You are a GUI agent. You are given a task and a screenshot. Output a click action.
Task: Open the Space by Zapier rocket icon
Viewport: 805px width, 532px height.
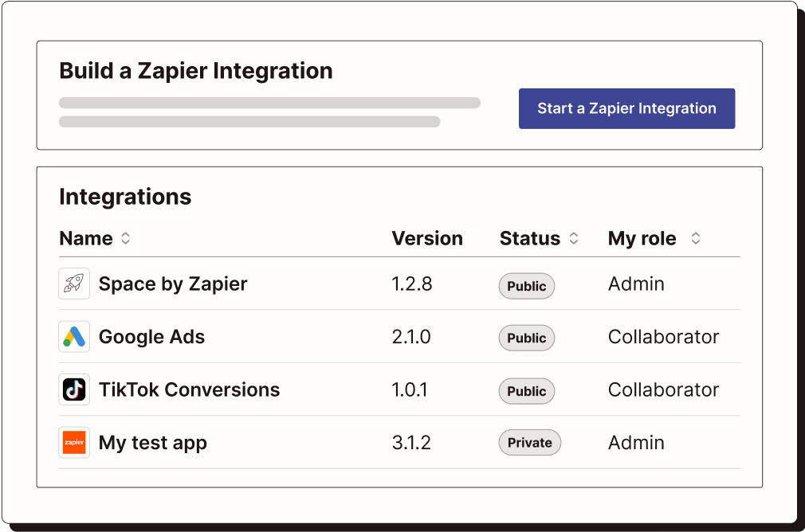click(74, 284)
